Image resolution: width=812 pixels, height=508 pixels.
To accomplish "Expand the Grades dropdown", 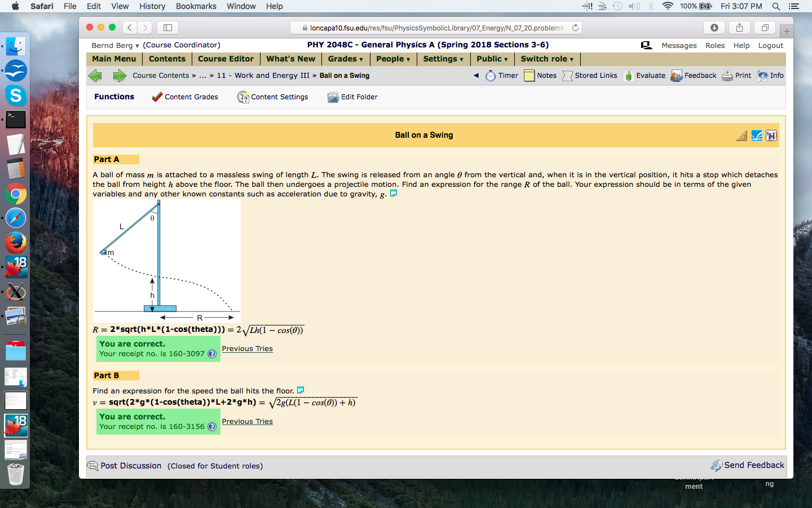I will [346, 59].
